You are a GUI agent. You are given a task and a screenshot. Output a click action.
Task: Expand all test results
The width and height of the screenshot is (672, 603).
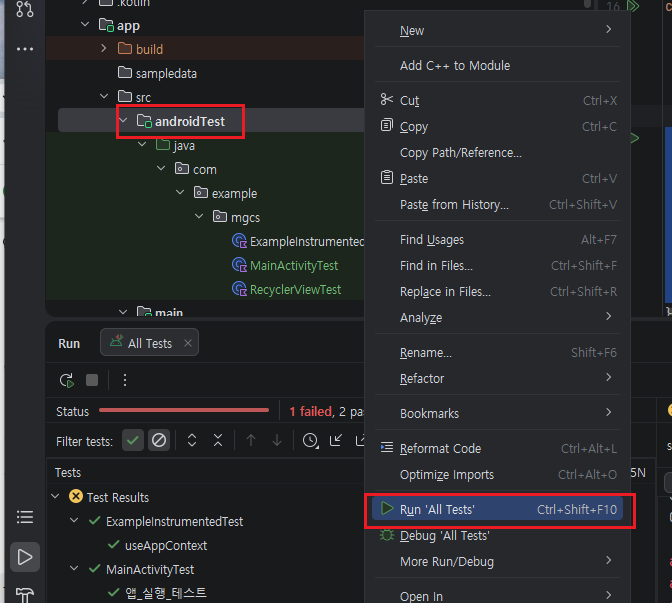[192, 440]
